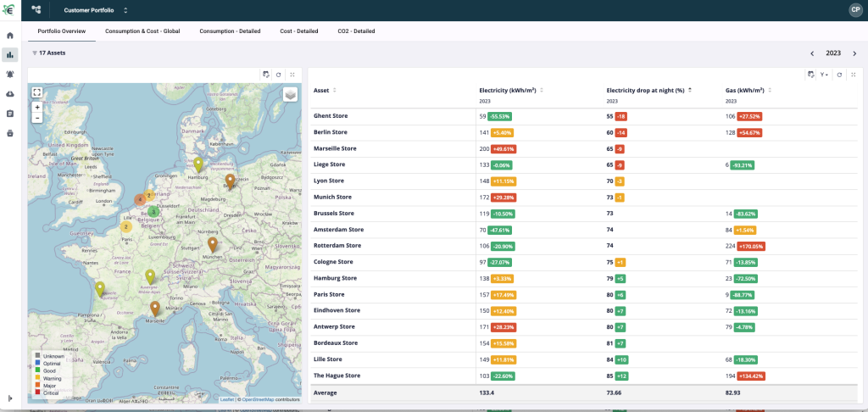Viewport: 868px width, 412px height.
Task: Switch to CO2 - Detailed tab
Action: 356,31
